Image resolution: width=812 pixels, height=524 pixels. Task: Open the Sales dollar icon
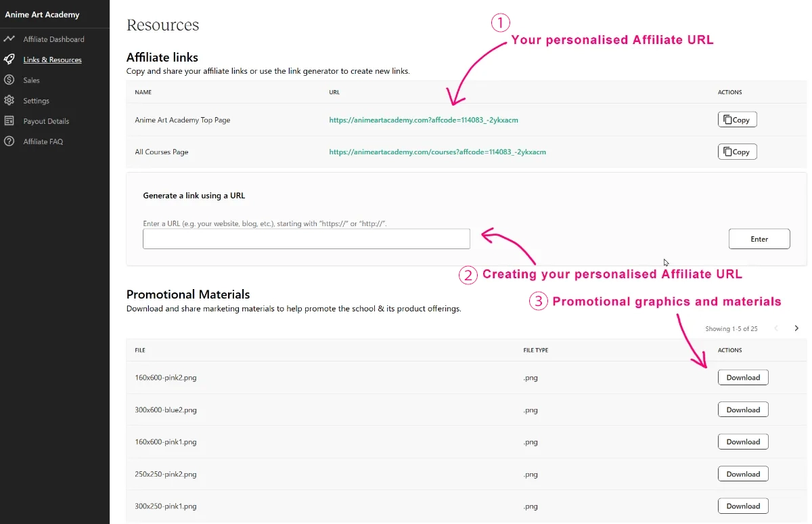[9, 80]
